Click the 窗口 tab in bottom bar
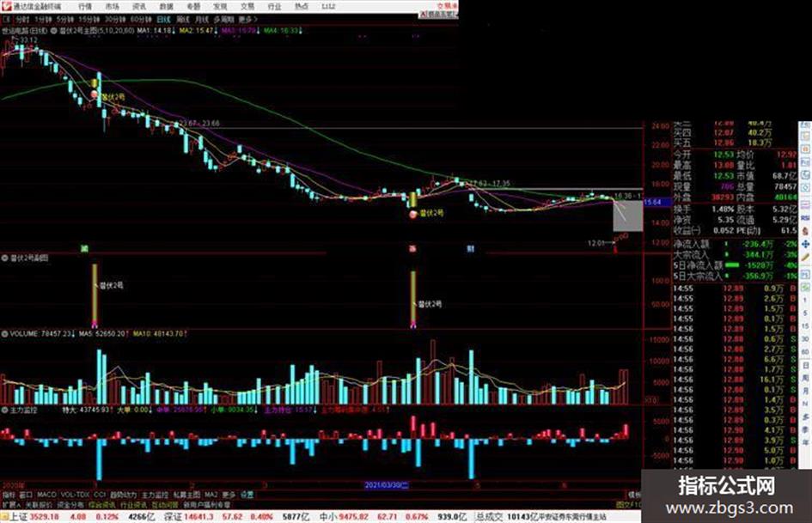The image size is (812, 523). (26, 495)
